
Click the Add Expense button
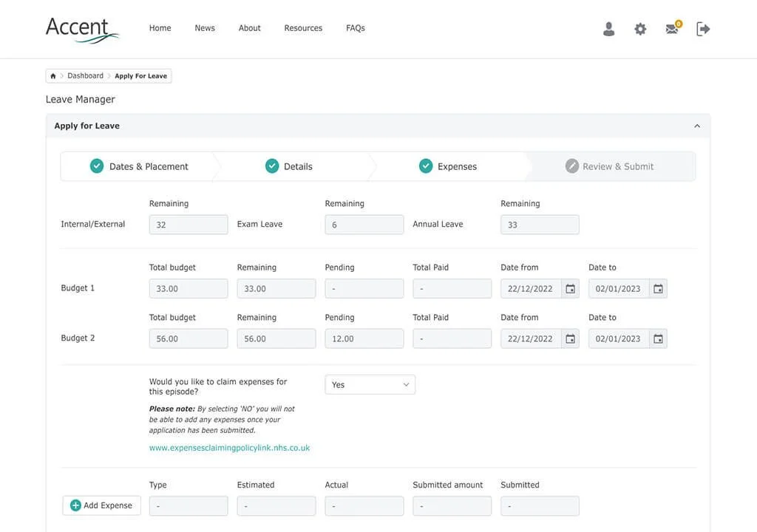101,505
